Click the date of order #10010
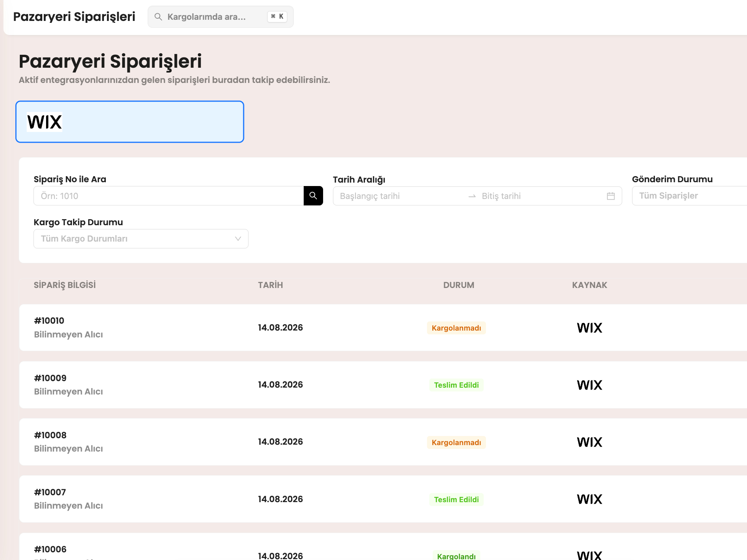Screen dimensions: 747x560 click(x=280, y=328)
